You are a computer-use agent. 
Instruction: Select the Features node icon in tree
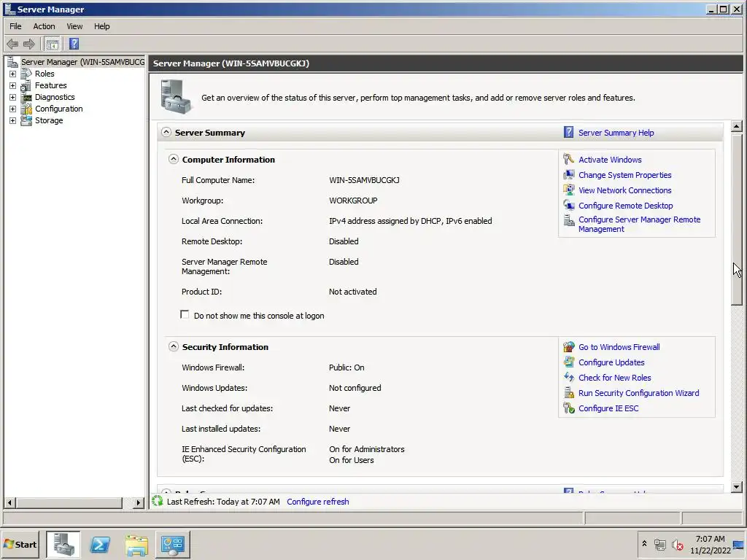(x=26, y=86)
